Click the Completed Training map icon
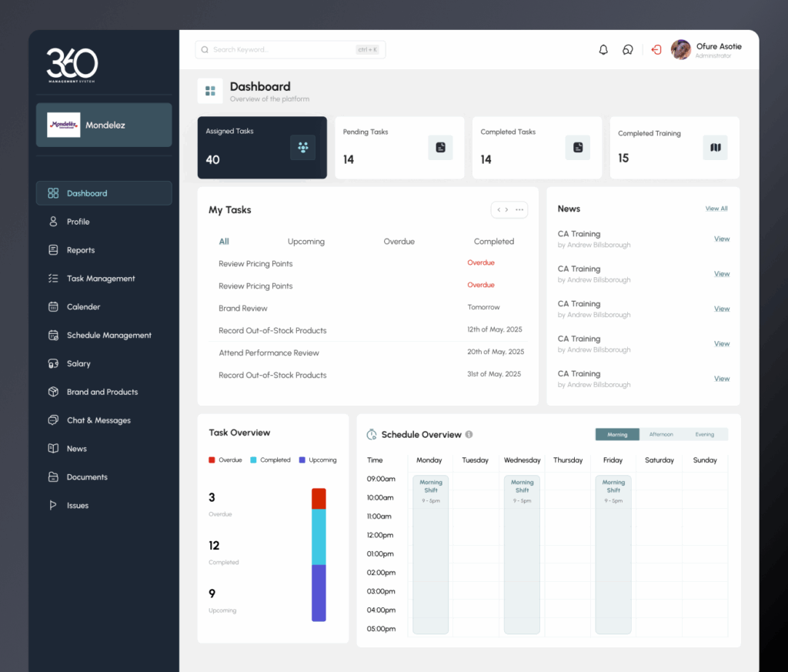The image size is (788, 672). [715, 148]
